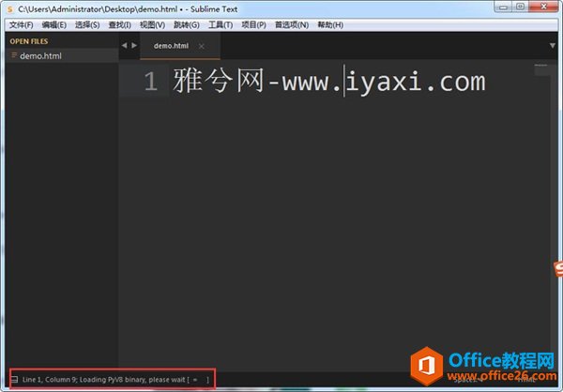Viewport: 563px width, 392px height.
Task: Open the 首选项(N) menu
Action: pyautogui.click(x=291, y=24)
